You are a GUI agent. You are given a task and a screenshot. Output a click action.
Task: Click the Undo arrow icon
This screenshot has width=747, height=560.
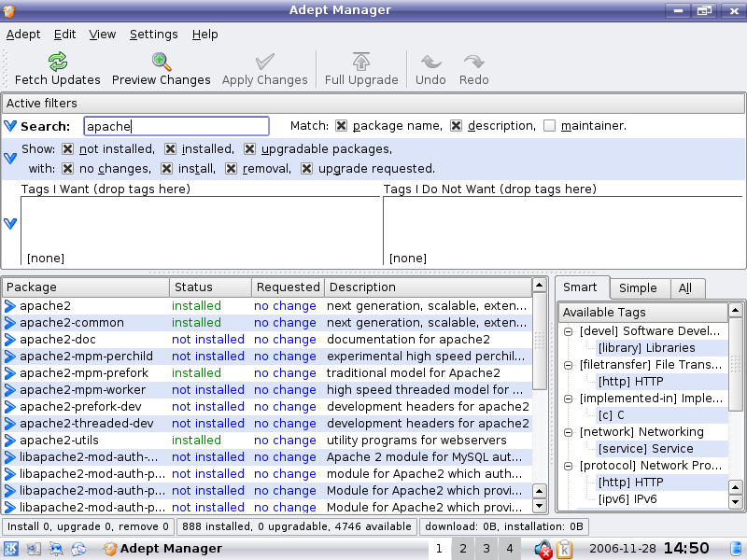[430, 62]
